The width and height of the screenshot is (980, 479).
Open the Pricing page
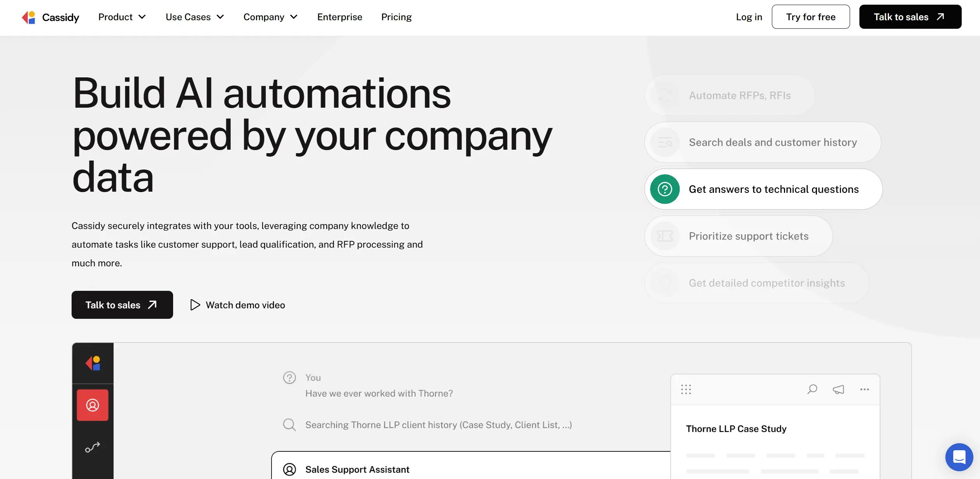click(x=396, y=17)
